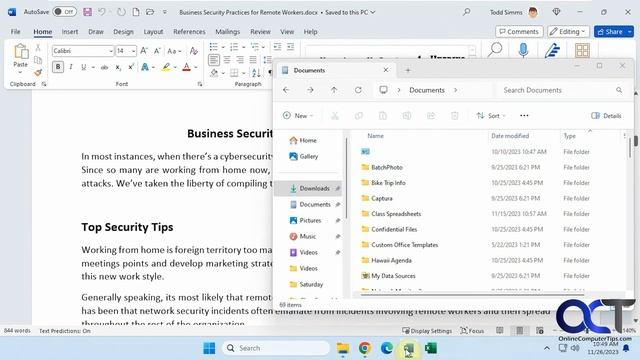Screen dimensions: 640x360
Task: Click Display Settings in Word status bar
Action: [427, 331]
